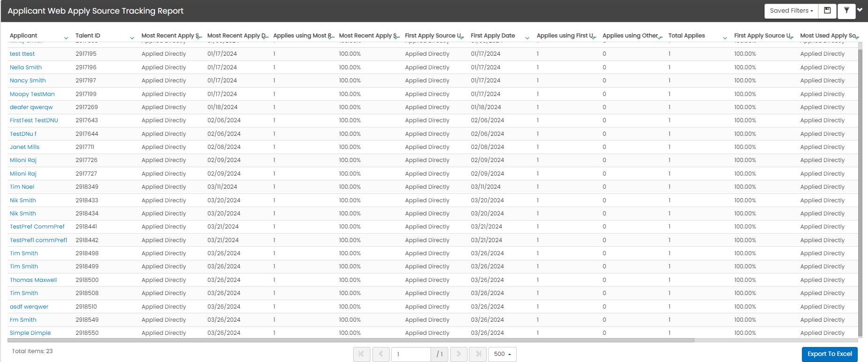Open applicant TestPref CommPref
Viewport: 868px width, 362px height.
coord(37,227)
